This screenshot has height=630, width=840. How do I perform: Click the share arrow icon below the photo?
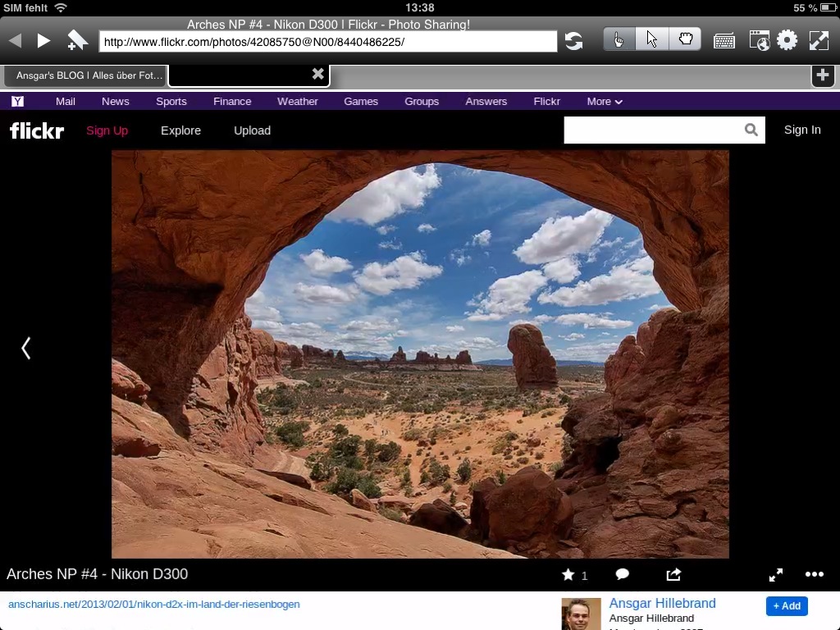(x=673, y=574)
